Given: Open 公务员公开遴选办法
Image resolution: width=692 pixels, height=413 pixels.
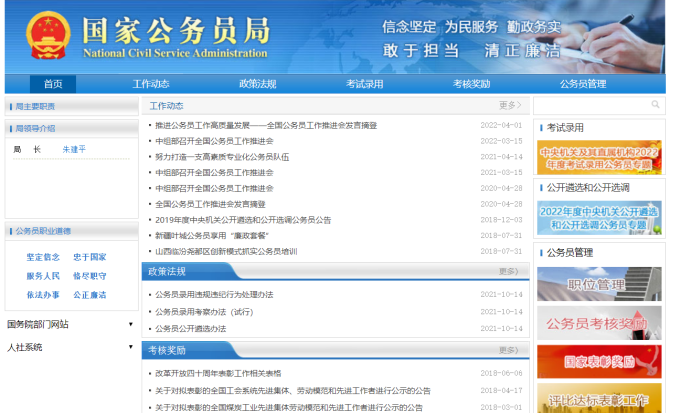Looking at the screenshot, I should click(190, 329).
